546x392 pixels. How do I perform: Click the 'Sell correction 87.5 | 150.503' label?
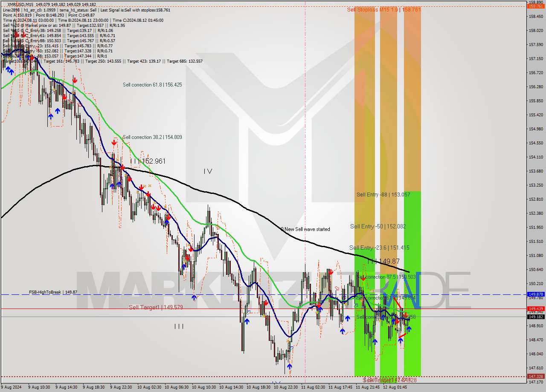[x=386, y=277]
